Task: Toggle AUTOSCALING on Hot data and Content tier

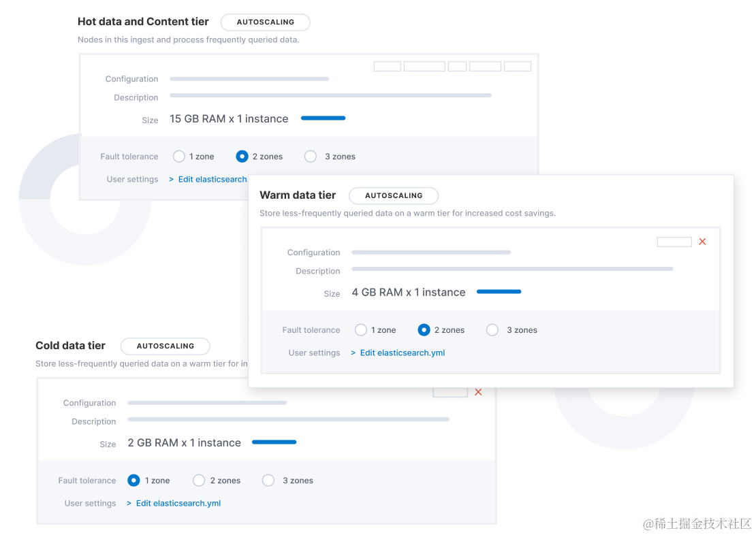Action: [265, 22]
